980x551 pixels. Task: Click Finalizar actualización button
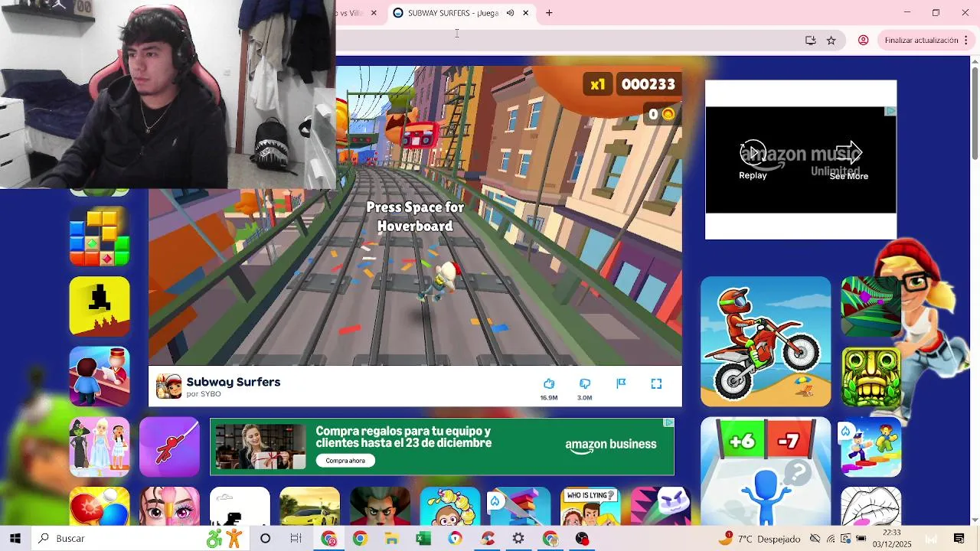[922, 41]
